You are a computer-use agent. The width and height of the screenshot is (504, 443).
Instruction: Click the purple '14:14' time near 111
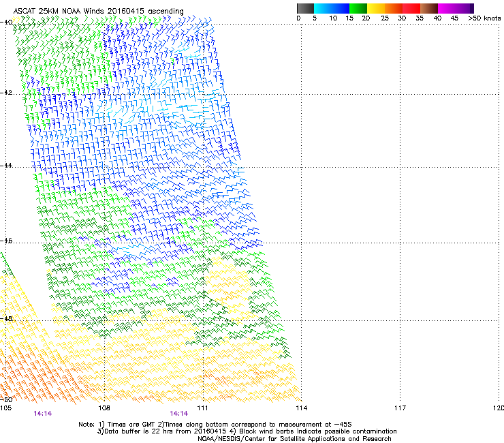[179, 414]
